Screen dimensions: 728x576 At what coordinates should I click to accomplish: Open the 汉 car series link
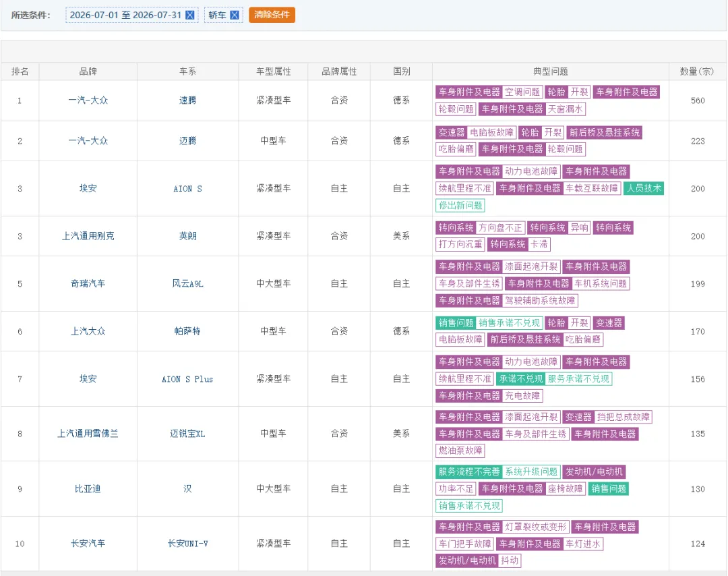tap(187, 489)
